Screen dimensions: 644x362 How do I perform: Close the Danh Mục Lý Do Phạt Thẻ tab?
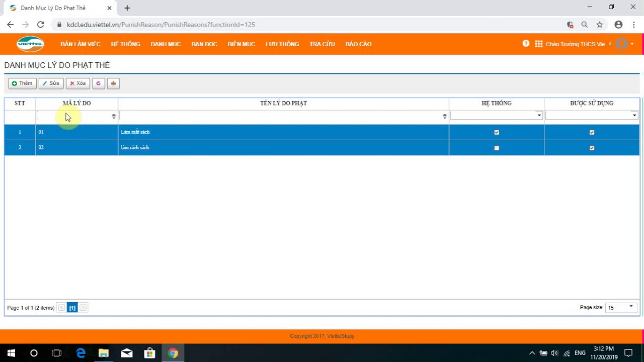coord(109,8)
